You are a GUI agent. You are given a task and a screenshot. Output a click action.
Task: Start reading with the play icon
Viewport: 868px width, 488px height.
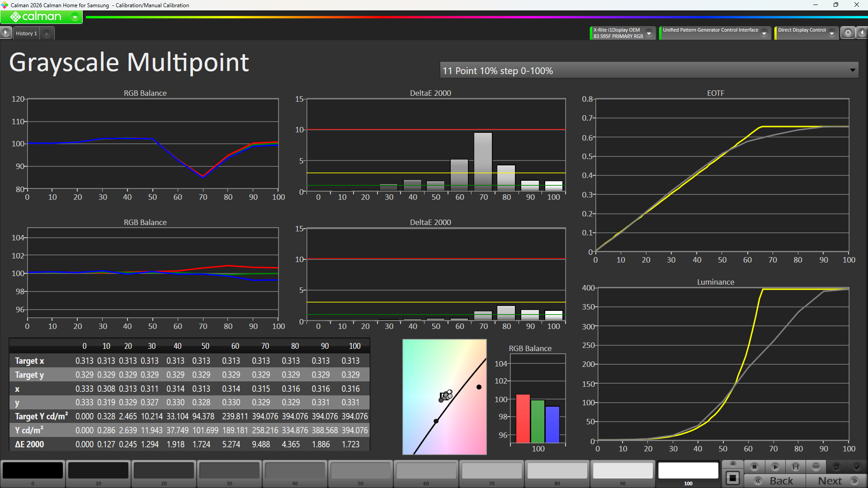(775, 467)
